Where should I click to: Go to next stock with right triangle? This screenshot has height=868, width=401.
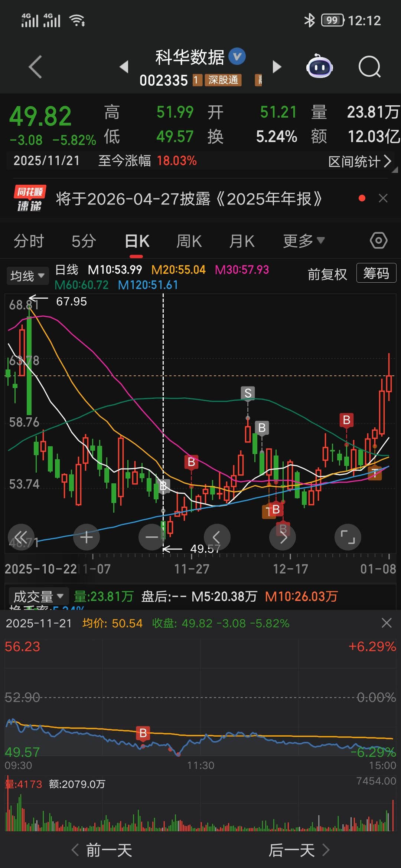point(277,67)
